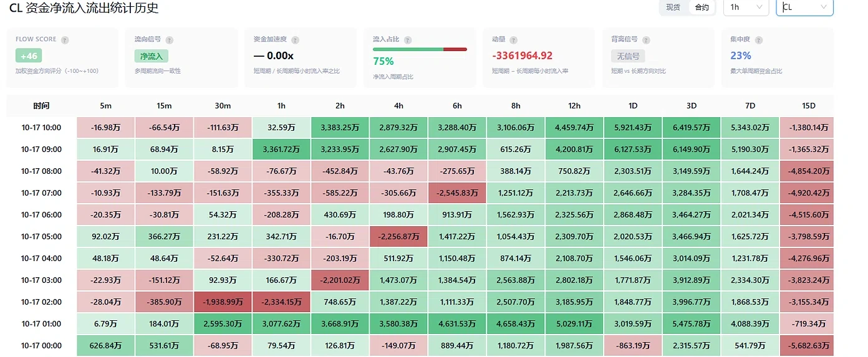Viewport: 868px width, 357px height.
Task: Click the 30m column header
Action: (x=223, y=106)
